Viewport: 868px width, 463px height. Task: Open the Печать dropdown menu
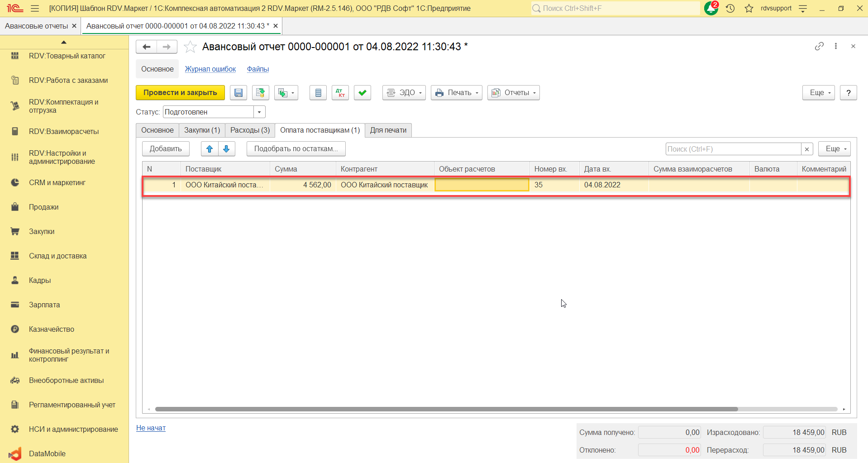pos(456,93)
